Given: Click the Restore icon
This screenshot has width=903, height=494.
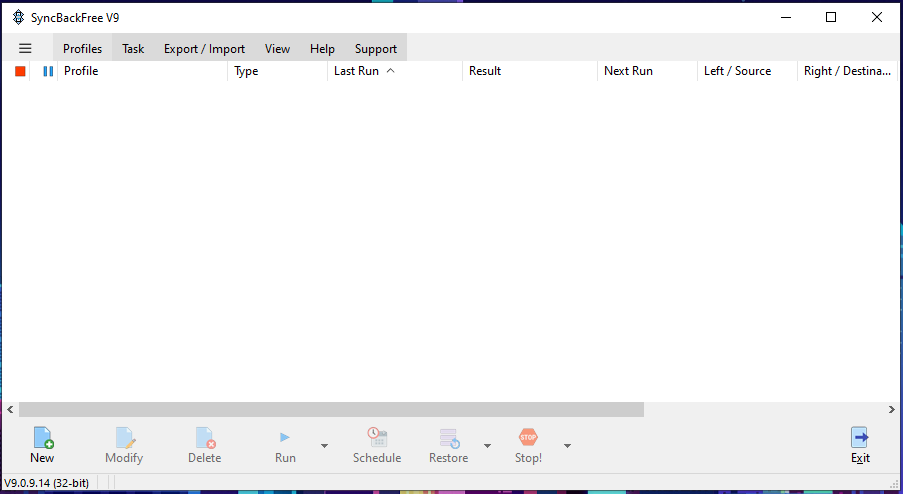Looking at the screenshot, I should click(x=449, y=438).
